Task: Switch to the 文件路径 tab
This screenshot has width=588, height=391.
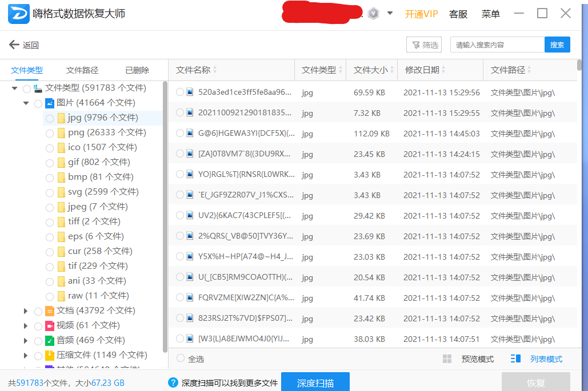Action: 82,70
